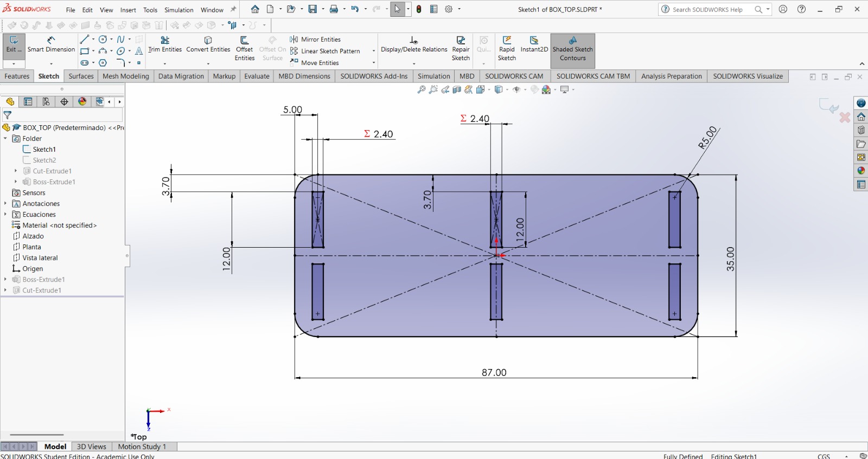Collapse the Folder tree node

pyautogui.click(x=5, y=139)
